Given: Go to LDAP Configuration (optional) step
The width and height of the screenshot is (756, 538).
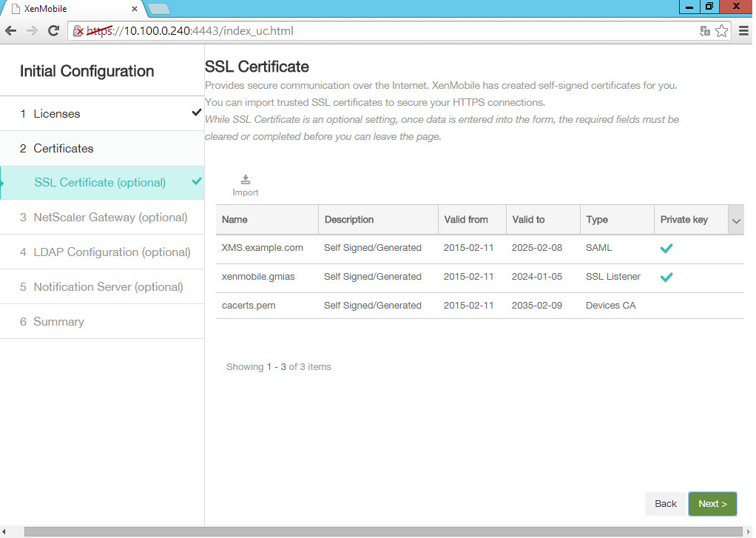Looking at the screenshot, I should [102, 252].
